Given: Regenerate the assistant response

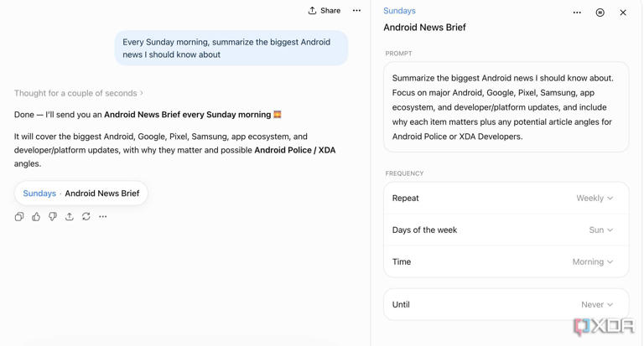Looking at the screenshot, I should (x=86, y=217).
